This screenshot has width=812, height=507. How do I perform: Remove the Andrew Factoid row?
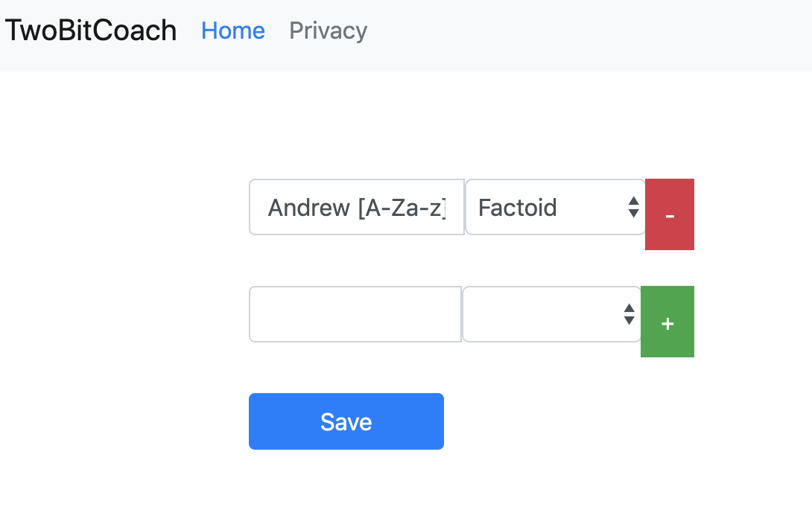pyautogui.click(x=669, y=214)
